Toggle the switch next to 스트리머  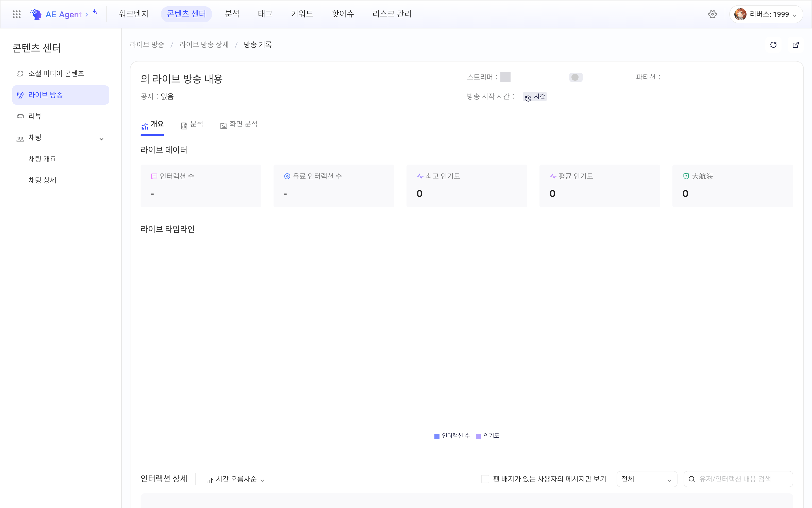click(x=576, y=77)
